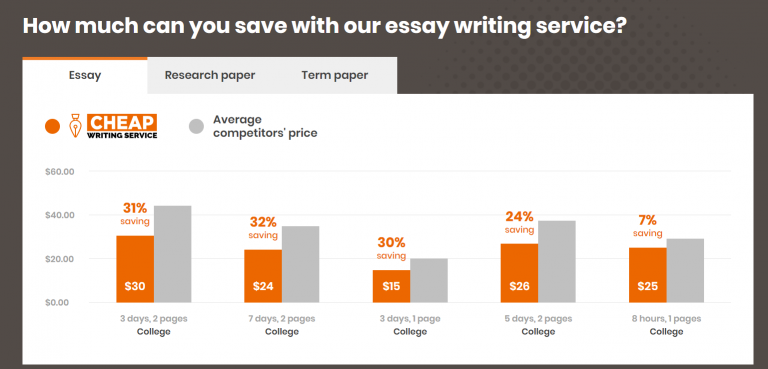Select the orange $24 bar

coord(263,276)
